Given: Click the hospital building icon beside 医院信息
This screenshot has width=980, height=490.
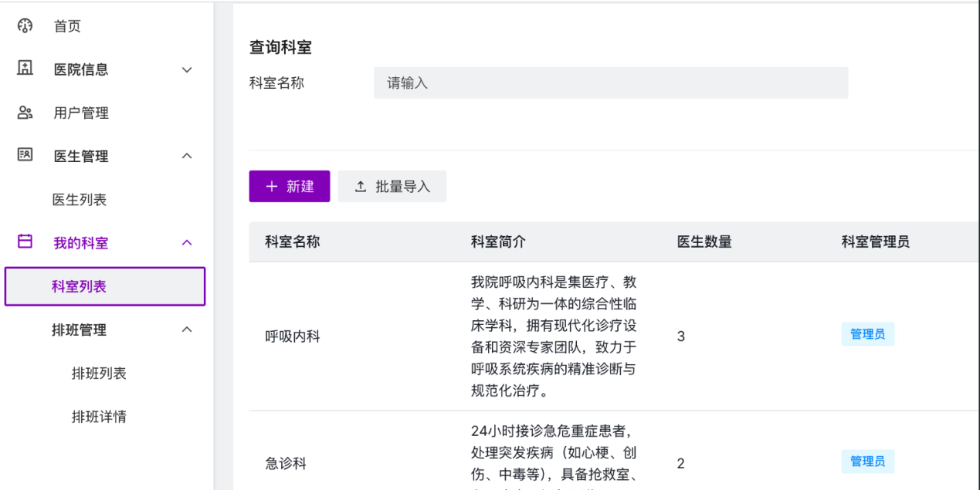Looking at the screenshot, I should (25, 69).
